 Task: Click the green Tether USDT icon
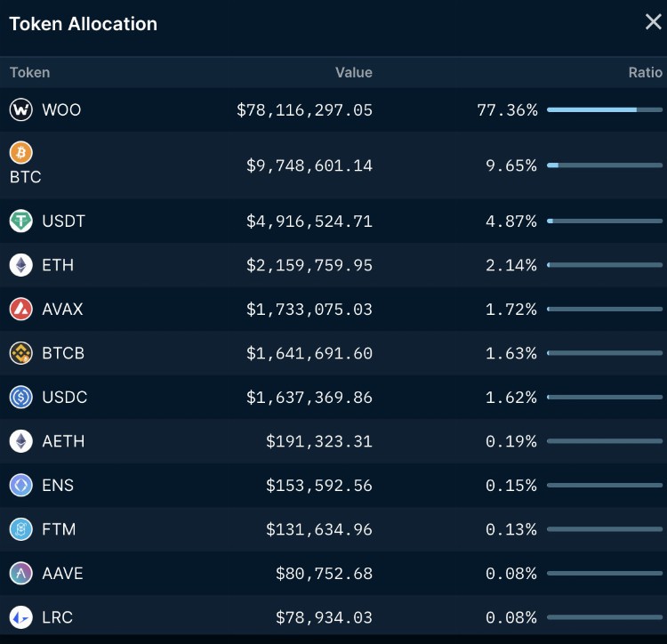[x=20, y=221]
